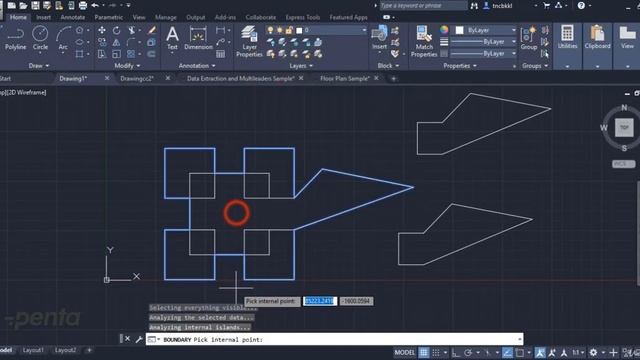Viewport: 640px width, 360px height.
Task: Expand the Layers panel dropdown
Action: point(301,65)
